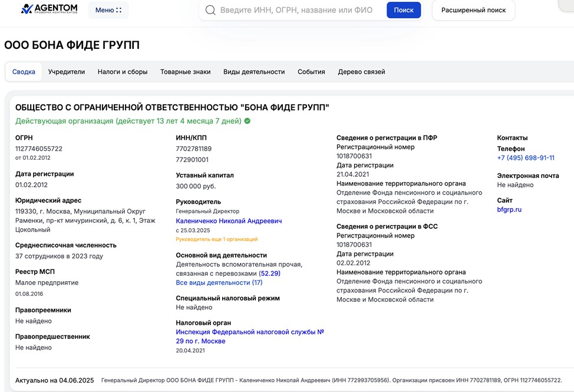This screenshot has width=574, height=392.
Task: Click the activity code 52.29 link
Action: (x=269, y=274)
